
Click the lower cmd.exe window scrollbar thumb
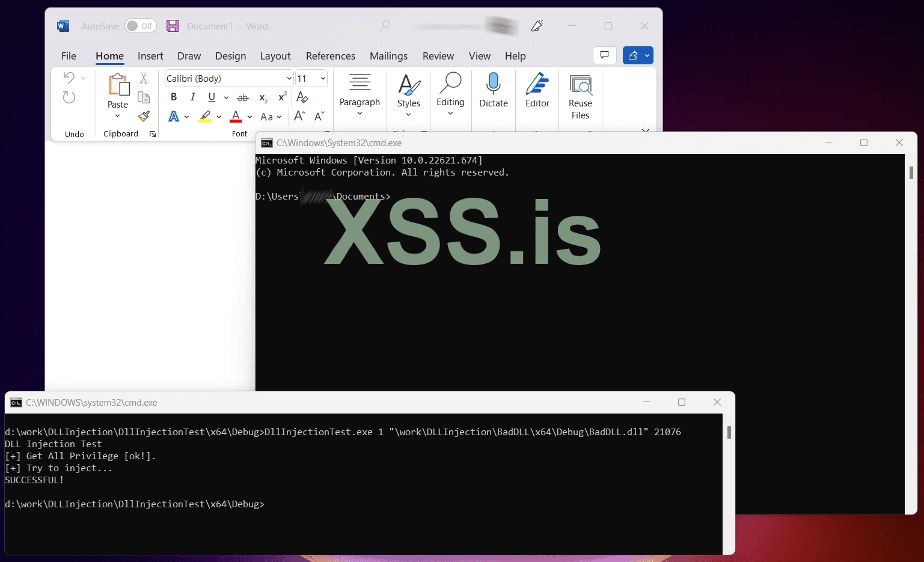(729, 432)
